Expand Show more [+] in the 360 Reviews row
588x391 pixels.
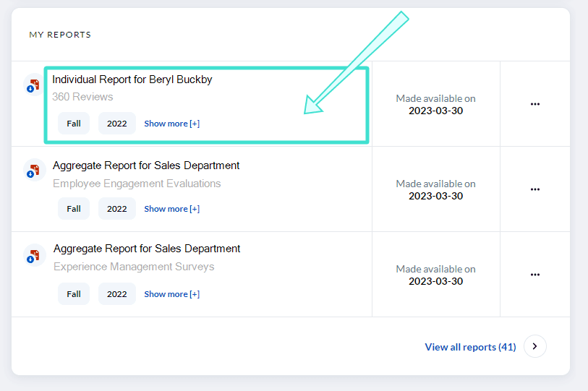click(171, 124)
